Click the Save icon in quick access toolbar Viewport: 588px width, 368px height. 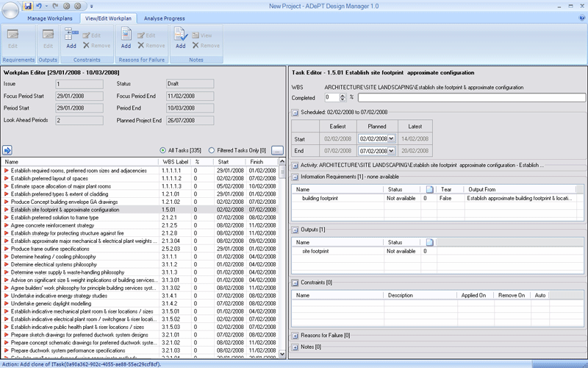26,6
